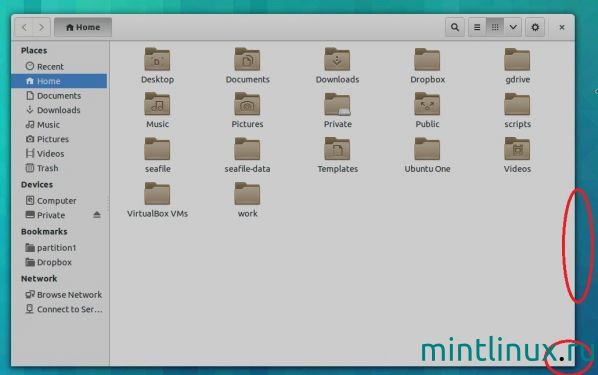The width and height of the screenshot is (598, 375).
Task: Select the Templates folder icon
Action: pyautogui.click(x=338, y=149)
